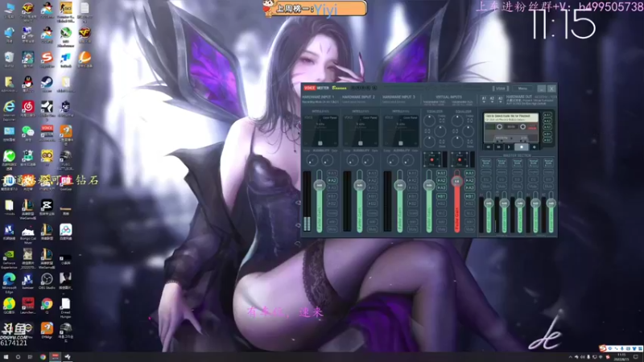Select the VoiceMeeter desktop shortcut

(47, 133)
